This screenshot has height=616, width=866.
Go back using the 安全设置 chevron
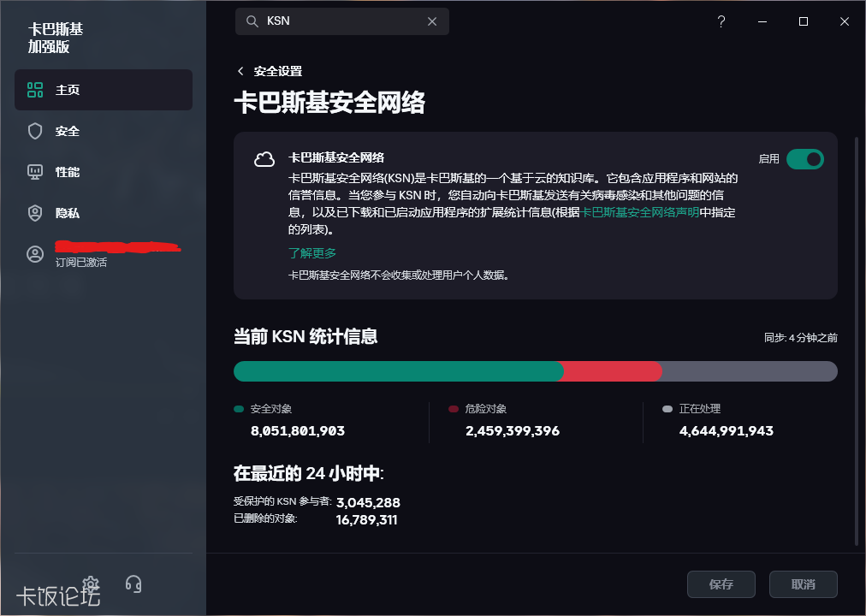(x=241, y=71)
